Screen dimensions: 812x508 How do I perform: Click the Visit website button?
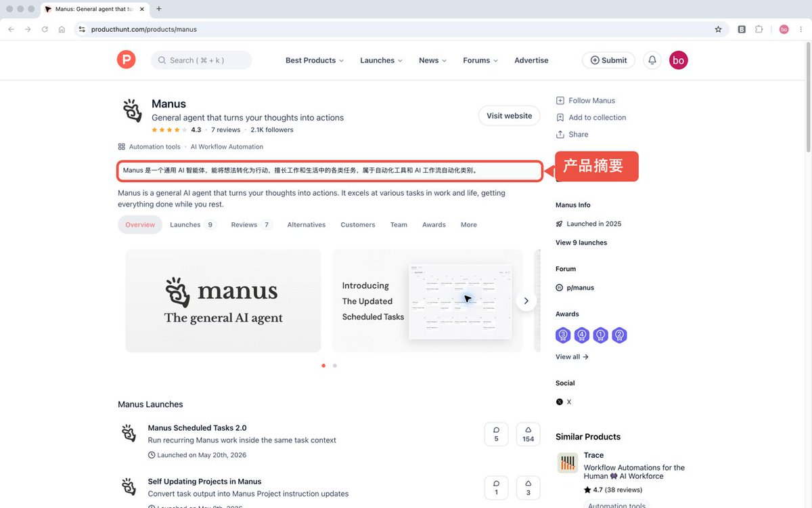509,116
